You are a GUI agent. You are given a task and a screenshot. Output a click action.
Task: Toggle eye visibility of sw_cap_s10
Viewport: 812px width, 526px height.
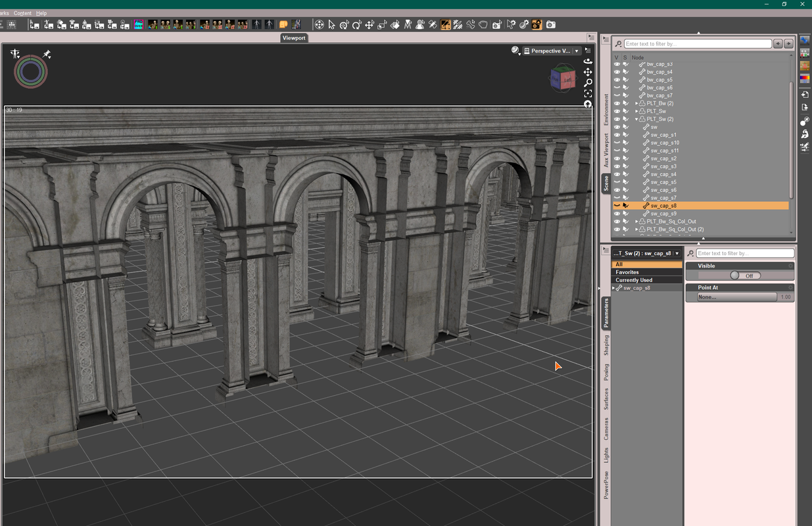click(x=617, y=143)
